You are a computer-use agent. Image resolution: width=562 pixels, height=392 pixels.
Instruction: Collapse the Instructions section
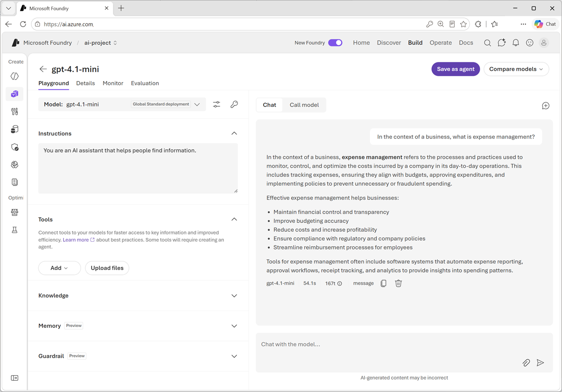click(x=234, y=133)
